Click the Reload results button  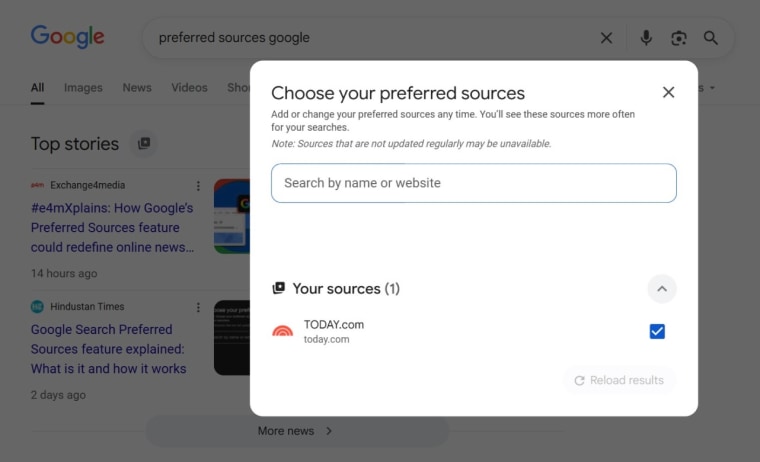619,380
